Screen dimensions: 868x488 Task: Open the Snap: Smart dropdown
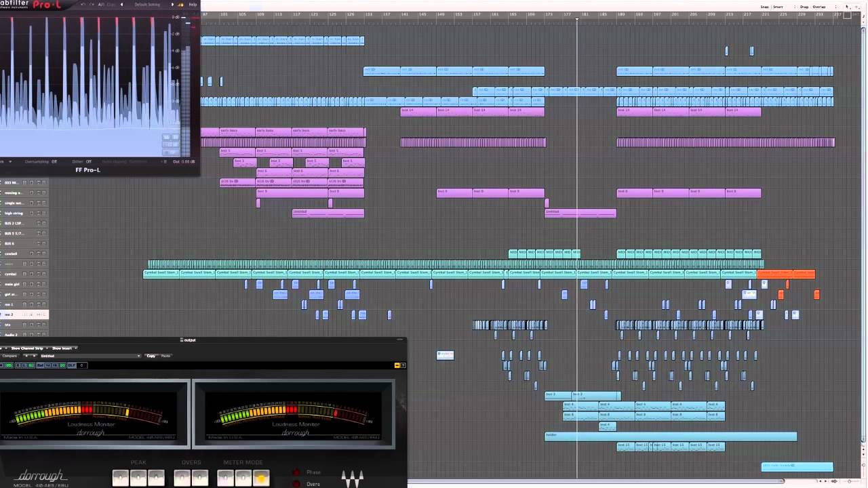[x=778, y=7]
